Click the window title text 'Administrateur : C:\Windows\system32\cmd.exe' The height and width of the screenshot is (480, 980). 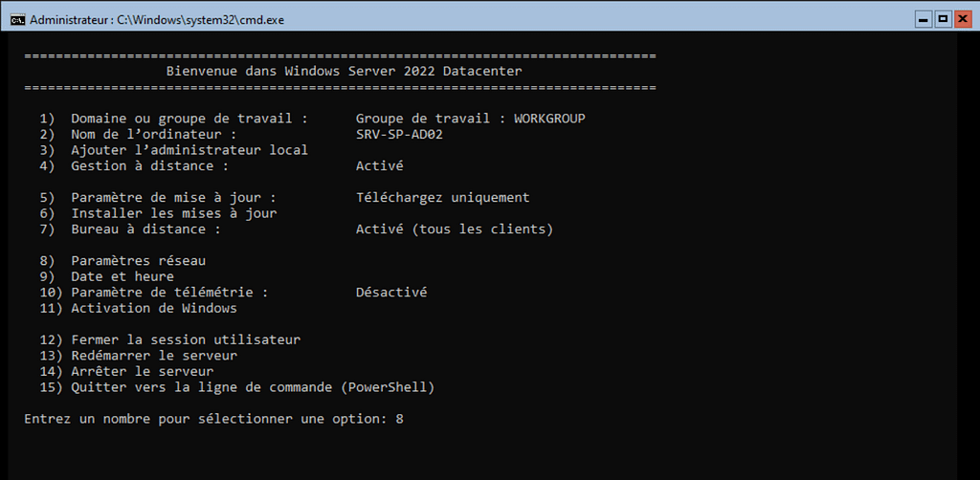click(157, 19)
